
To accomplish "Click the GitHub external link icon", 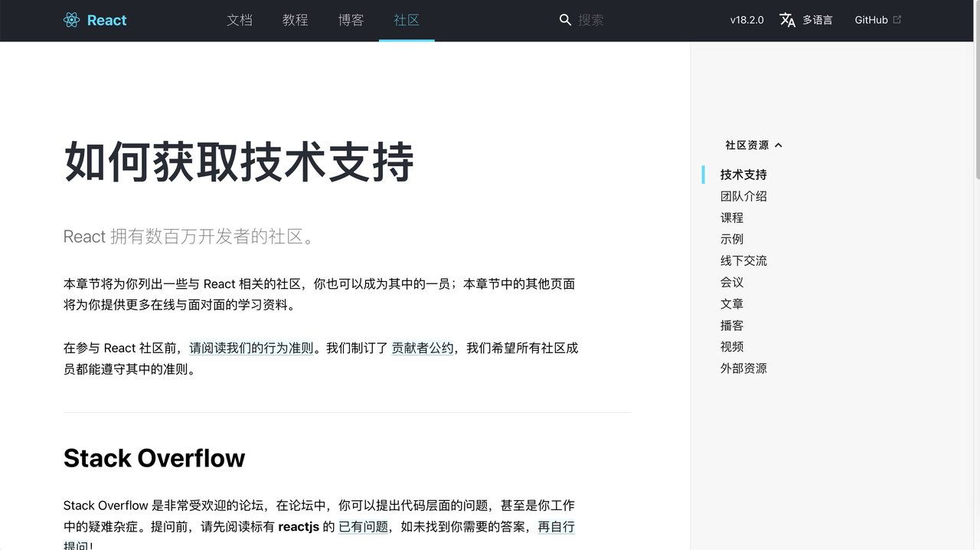I will (x=897, y=20).
